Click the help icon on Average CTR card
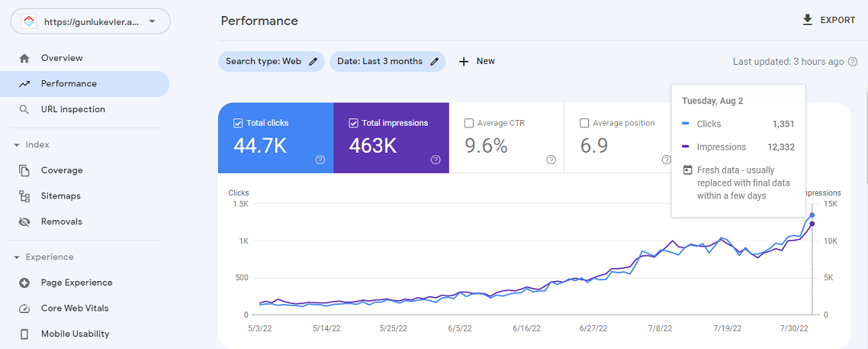868x349 pixels. pos(551,160)
